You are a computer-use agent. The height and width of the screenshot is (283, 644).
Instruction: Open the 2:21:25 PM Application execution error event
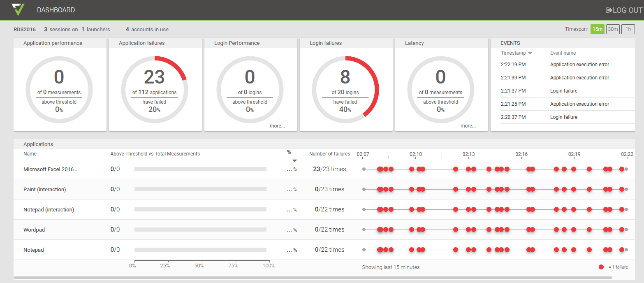pyautogui.click(x=568, y=104)
